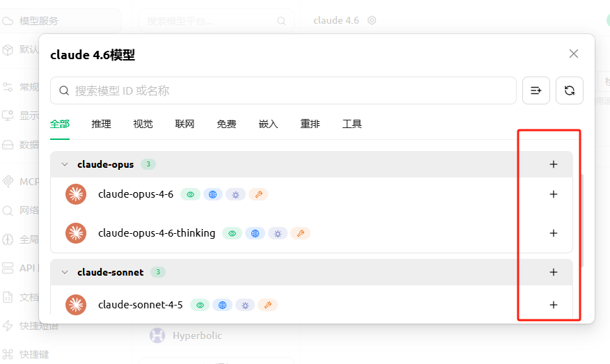This screenshot has height=364, width=610.
Task: Click the claude-sonnet-4-5 model name
Action: click(141, 305)
